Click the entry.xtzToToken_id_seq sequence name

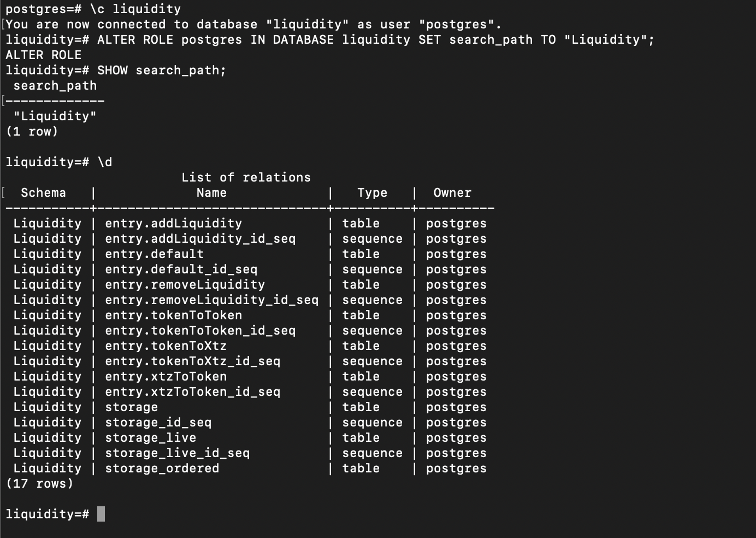point(192,392)
